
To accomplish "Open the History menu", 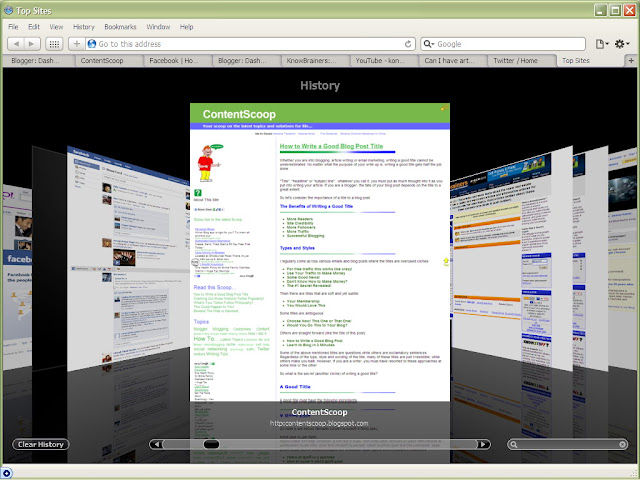I will pos(84,27).
